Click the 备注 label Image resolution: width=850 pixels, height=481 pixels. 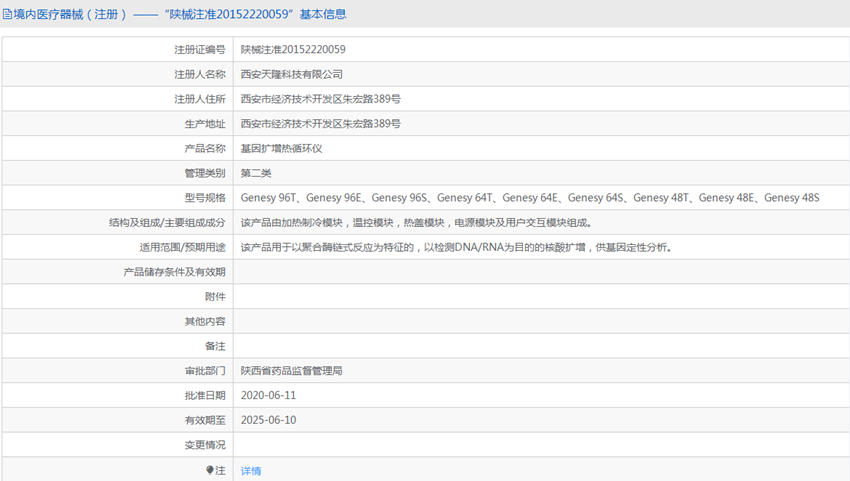215,346
